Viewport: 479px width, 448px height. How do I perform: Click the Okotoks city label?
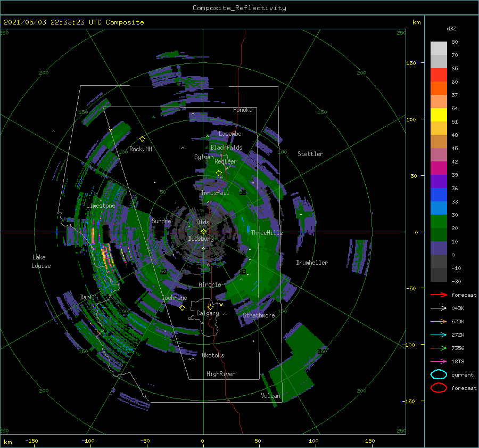213,355
